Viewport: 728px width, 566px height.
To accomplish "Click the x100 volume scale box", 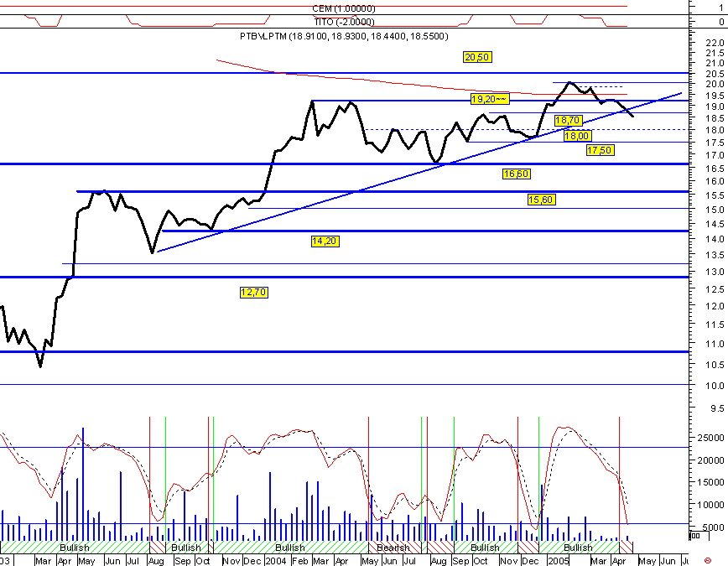I will coord(699,536).
